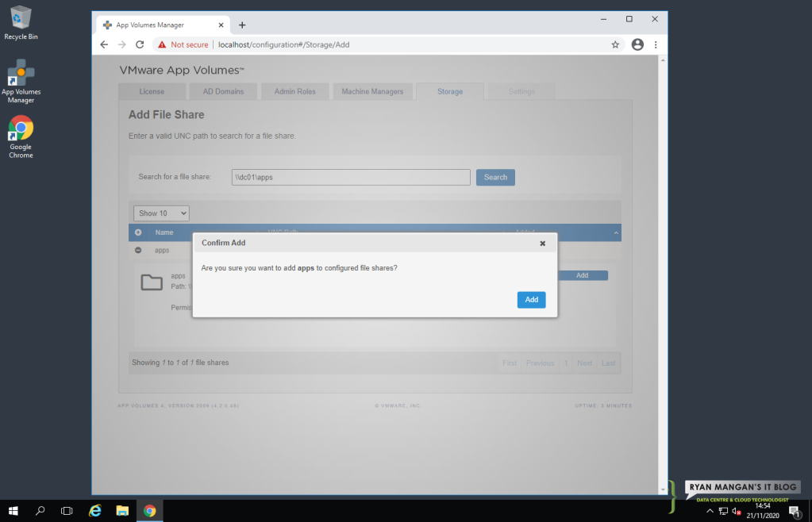The image size is (812, 522).
Task: Open the Windows Start menu
Action: [x=13, y=511]
